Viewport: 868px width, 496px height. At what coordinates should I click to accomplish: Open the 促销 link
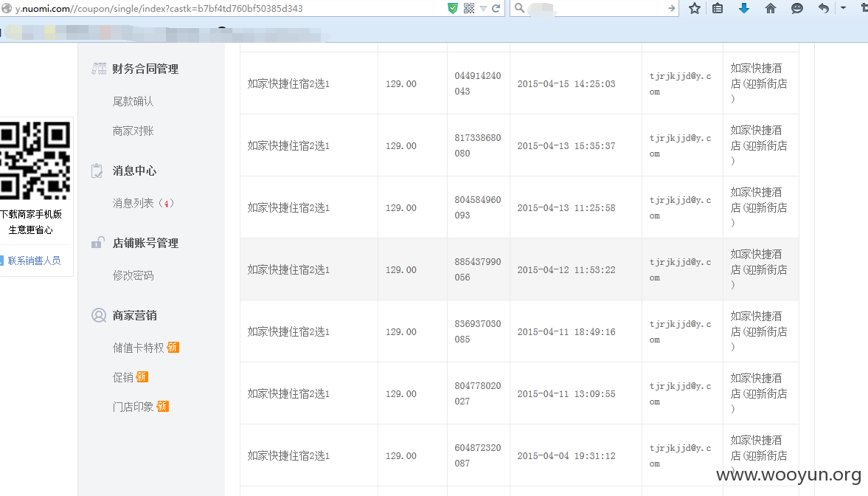(x=123, y=377)
